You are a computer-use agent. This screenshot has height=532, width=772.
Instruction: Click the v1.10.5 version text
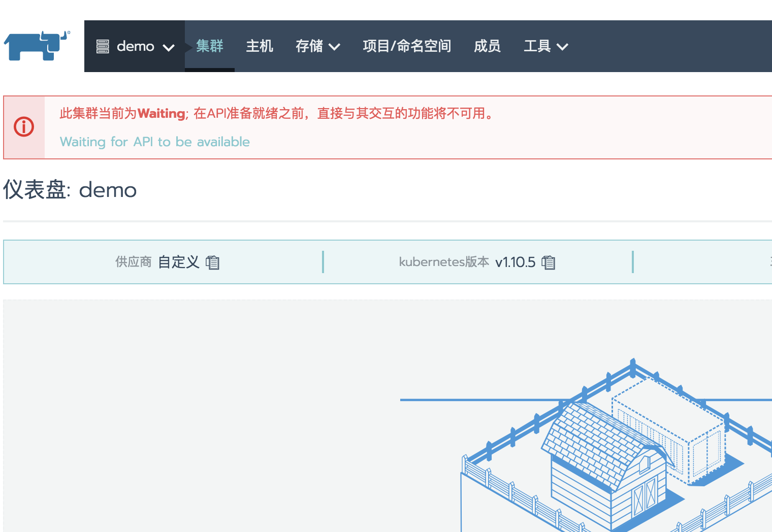click(515, 262)
